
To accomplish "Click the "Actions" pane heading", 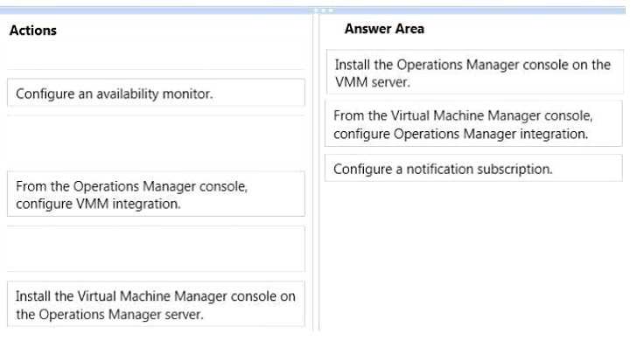I will tap(33, 31).
